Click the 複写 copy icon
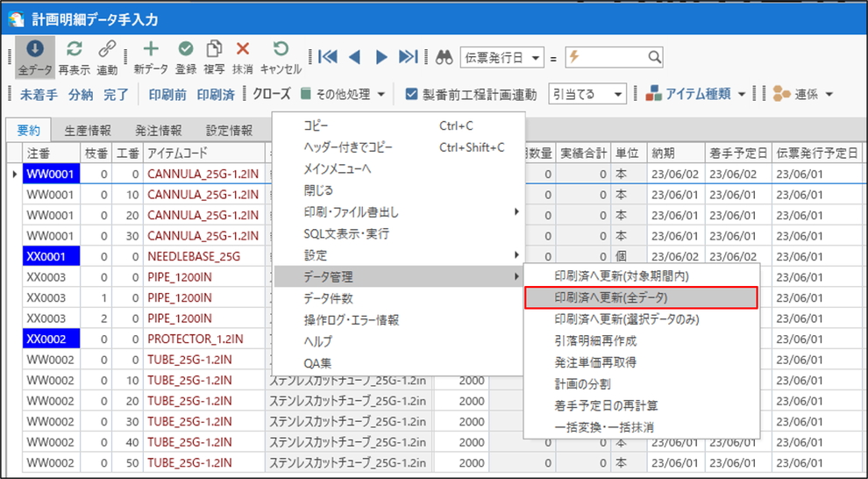This screenshot has height=479, width=868. tap(214, 49)
